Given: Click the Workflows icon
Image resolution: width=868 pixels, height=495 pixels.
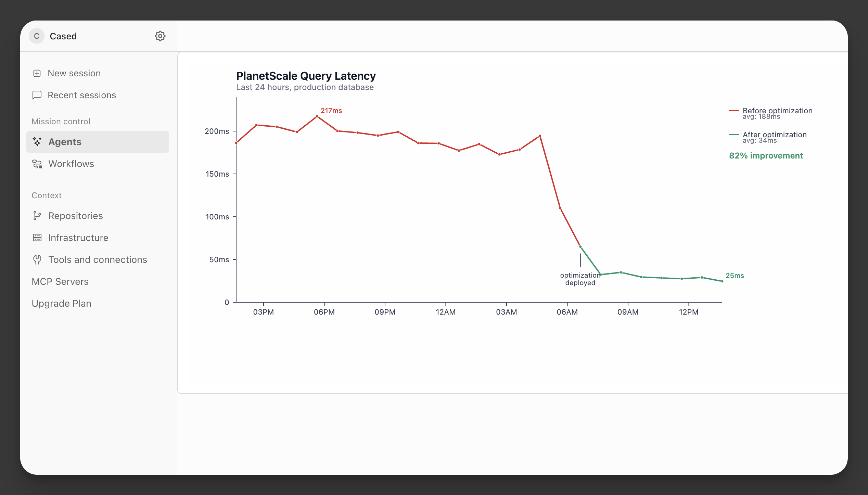Looking at the screenshot, I should (x=37, y=164).
